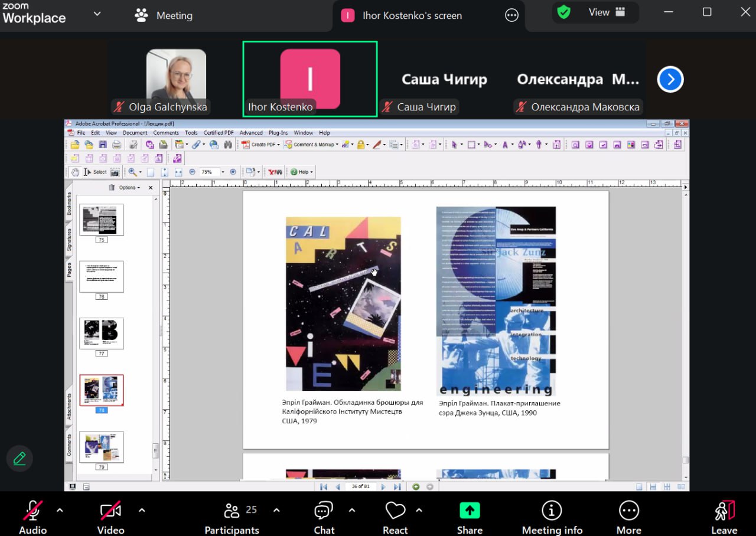
Task: Open the Meeting info icon
Action: tap(552, 511)
